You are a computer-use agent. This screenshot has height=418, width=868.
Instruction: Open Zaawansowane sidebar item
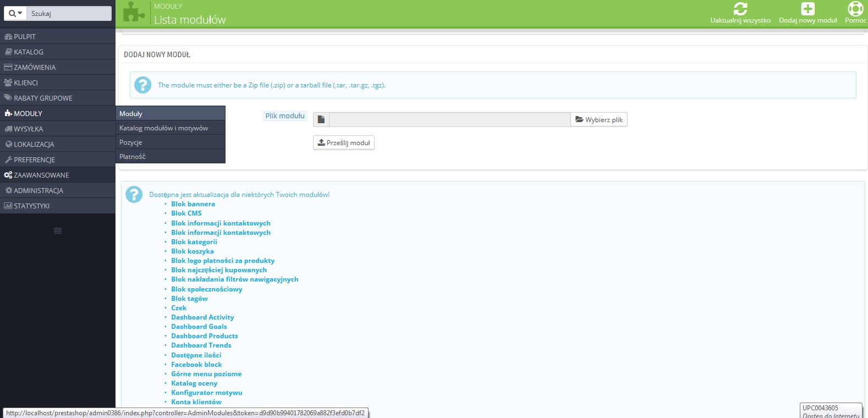pos(58,175)
